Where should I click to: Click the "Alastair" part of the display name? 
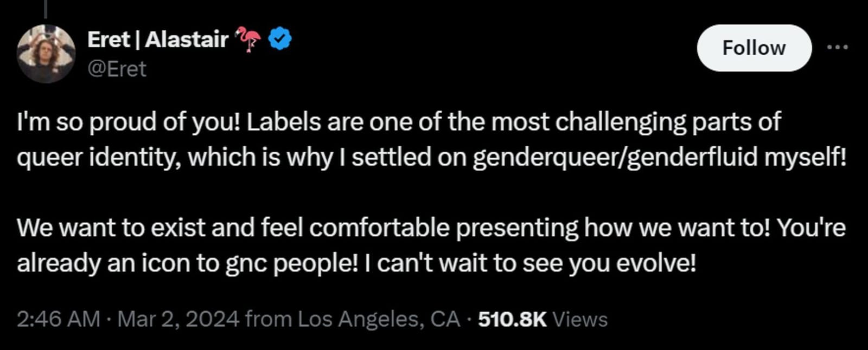187,40
